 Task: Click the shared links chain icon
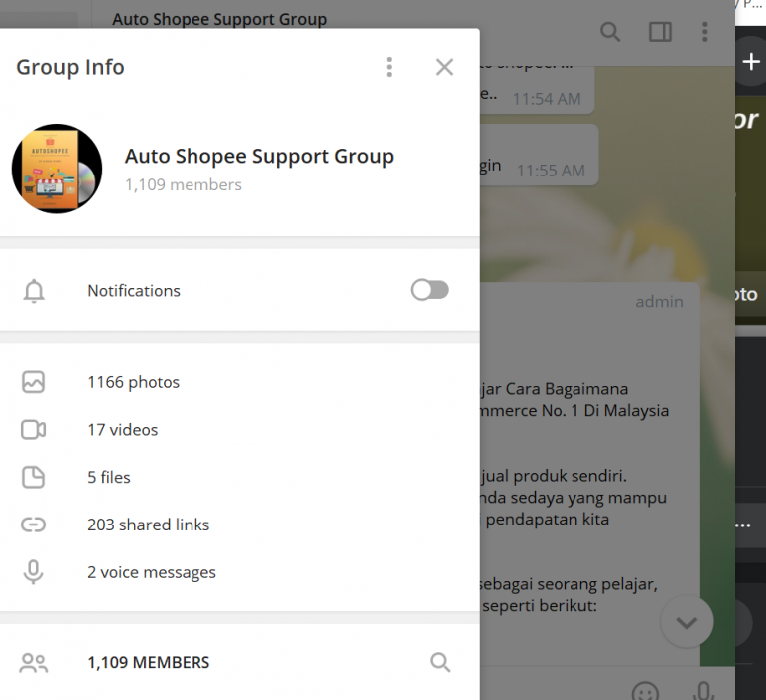pyautogui.click(x=33, y=525)
